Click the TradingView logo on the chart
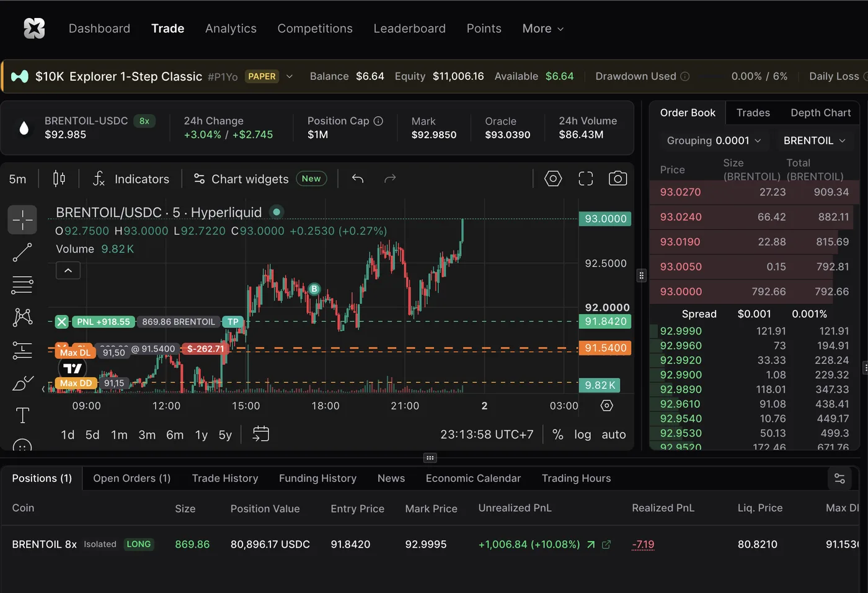 point(73,368)
